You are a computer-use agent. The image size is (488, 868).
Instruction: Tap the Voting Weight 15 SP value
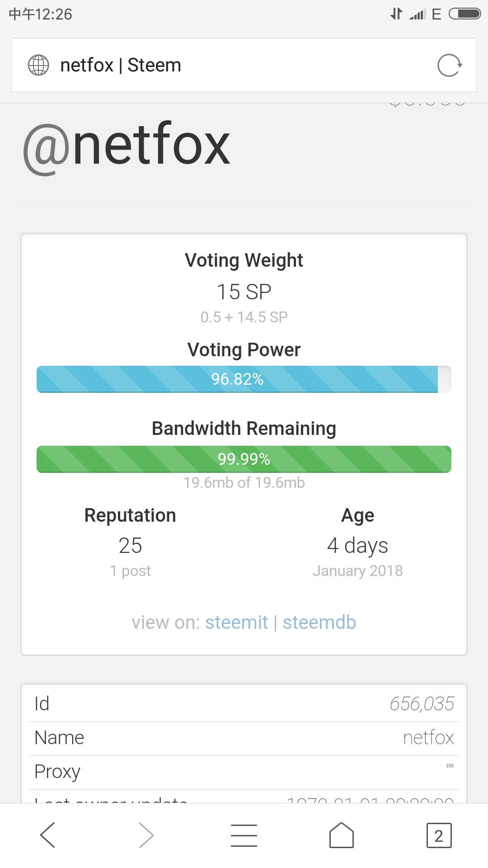244,292
